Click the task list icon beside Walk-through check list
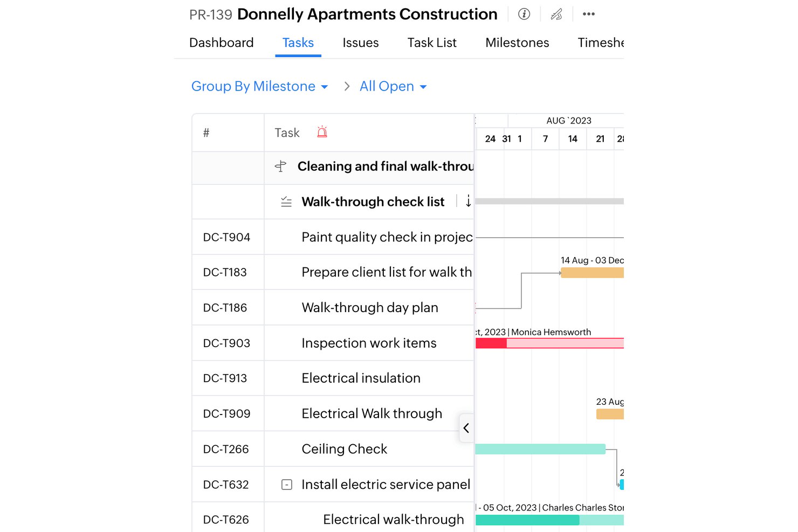The width and height of the screenshot is (798, 532). click(x=286, y=202)
